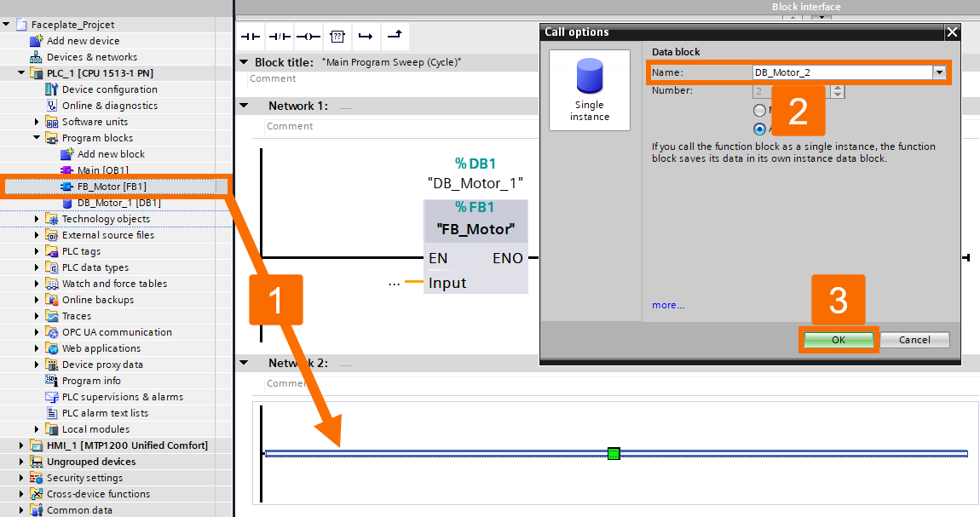This screenshot has width=980, height=517.
Task: Select the open branch tool
Action: pos(366,36)
